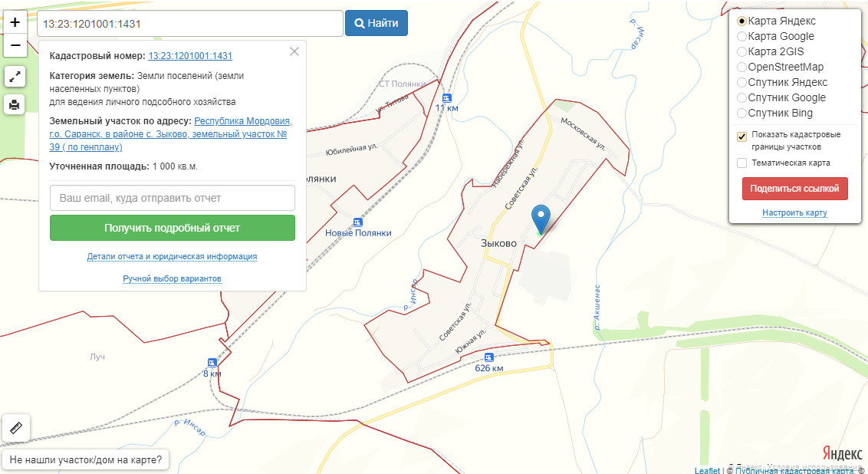868x474 pixels.
Task: Click Получить подробный отчет button
Action: click(x=173, y=228)
